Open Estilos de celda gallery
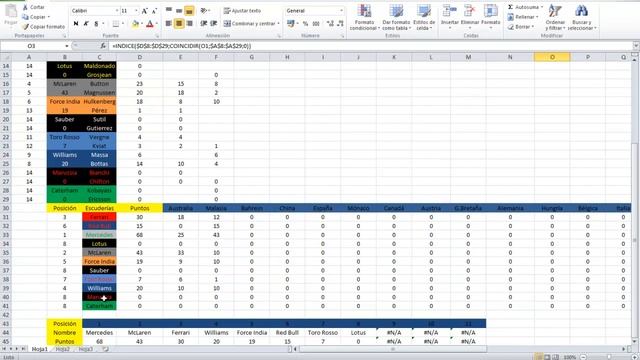The image size is (640, 360). coord(424,18)
